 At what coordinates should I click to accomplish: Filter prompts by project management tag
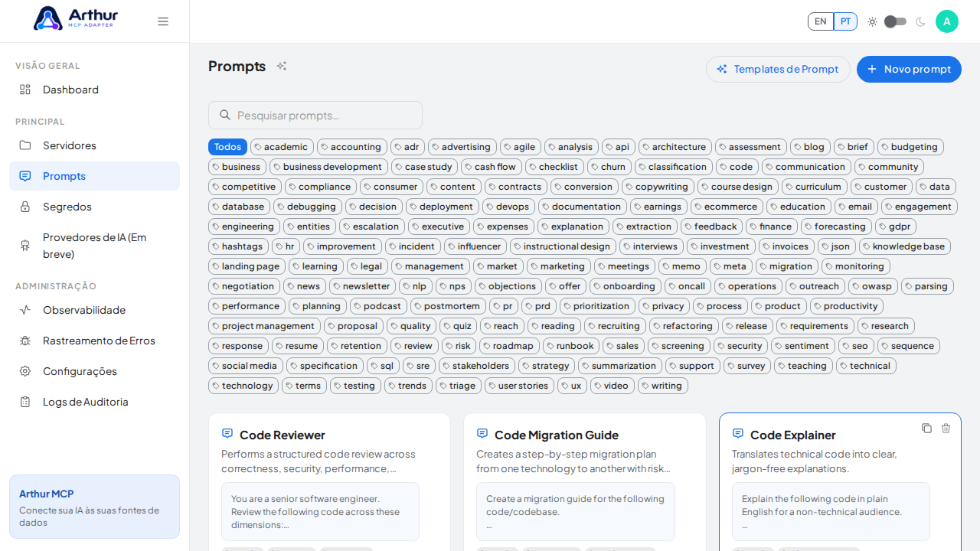(264, 326)
